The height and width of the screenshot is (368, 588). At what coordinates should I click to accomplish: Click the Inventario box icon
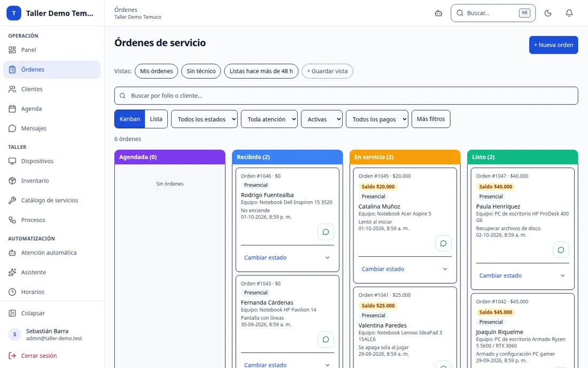pyautogui.click(x=12, y=181)
